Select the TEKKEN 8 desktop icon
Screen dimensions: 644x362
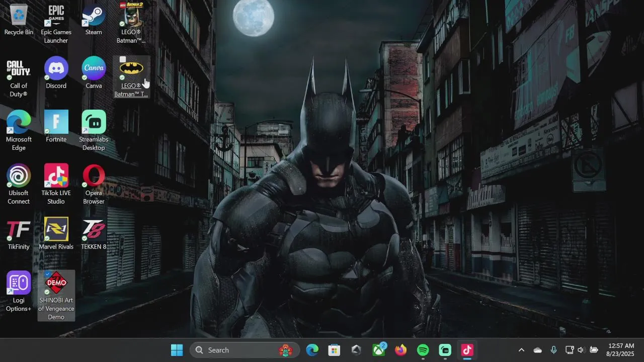pyautogui.click(x=94, y=234)
